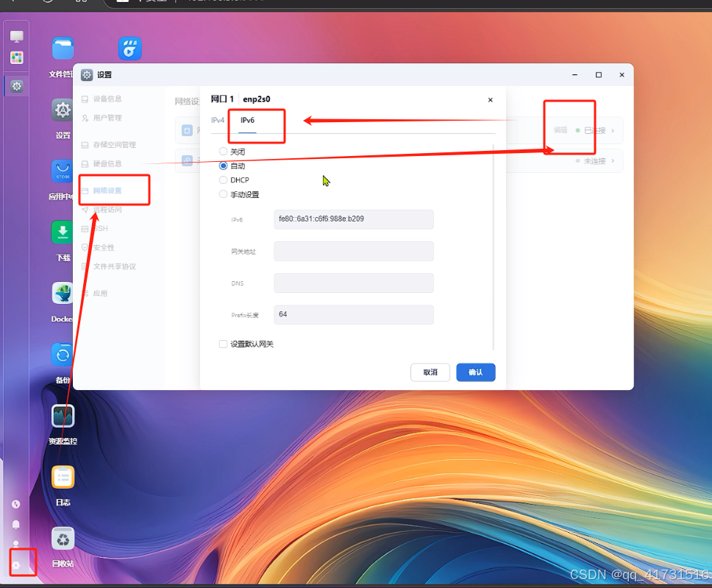The image size is (712, 588).
Task: Click the user profile dock icon
Action: coord(16,544)
